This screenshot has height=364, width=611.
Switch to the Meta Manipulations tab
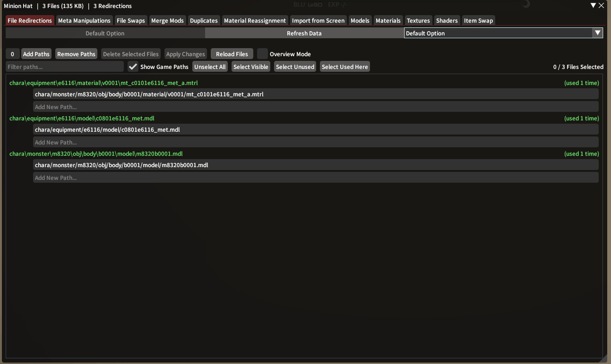point(84,20)
